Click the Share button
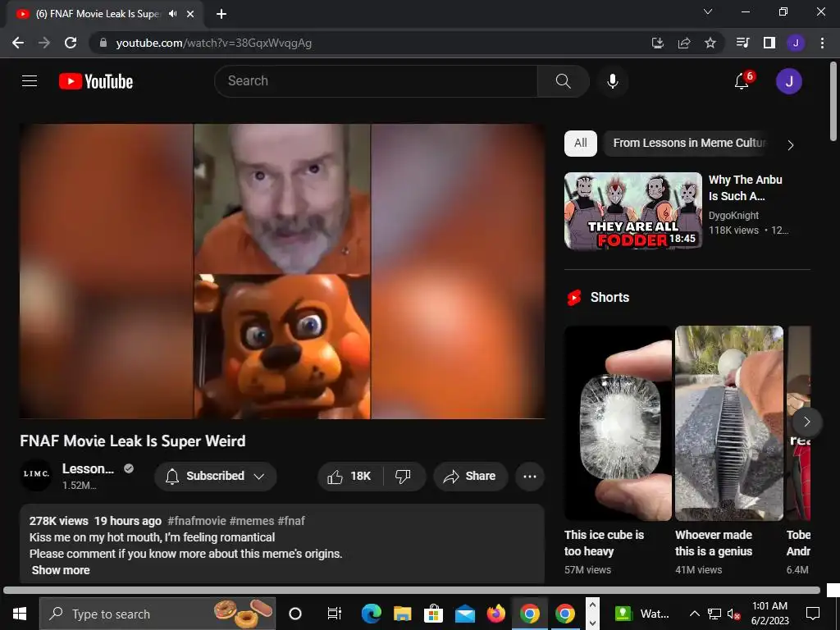 (x=470, y=477)
